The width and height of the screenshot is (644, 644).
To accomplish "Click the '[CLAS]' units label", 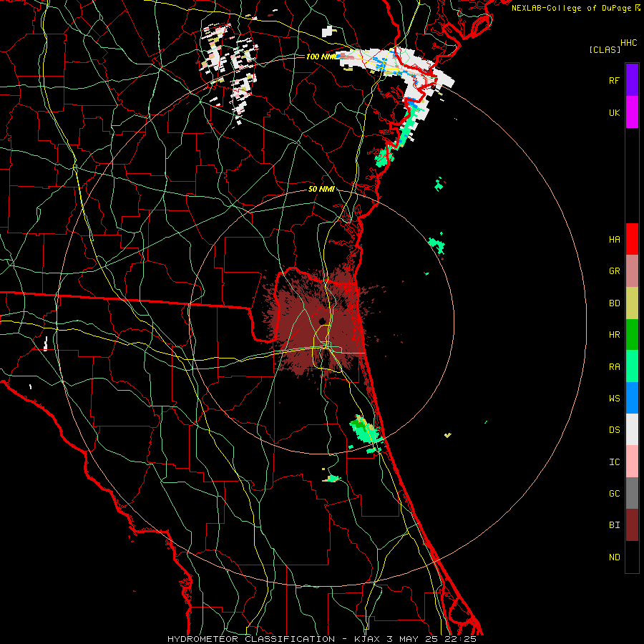I will 605,49.
